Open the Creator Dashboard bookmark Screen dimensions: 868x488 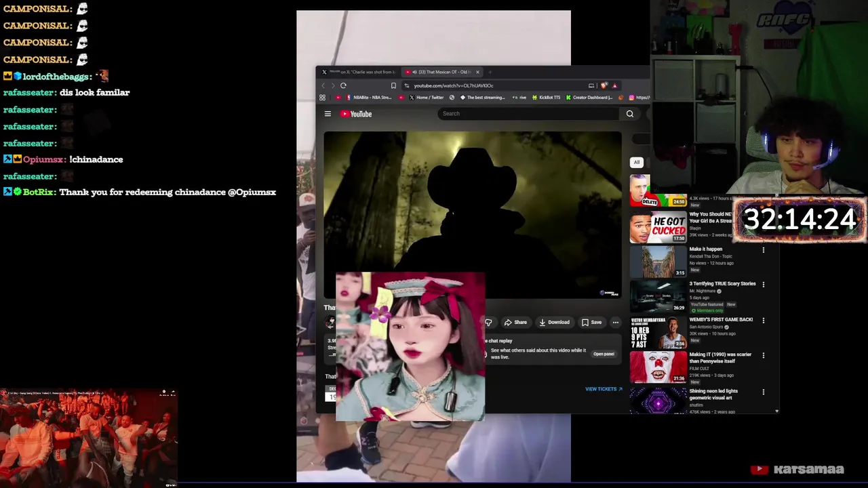(590, 98)
